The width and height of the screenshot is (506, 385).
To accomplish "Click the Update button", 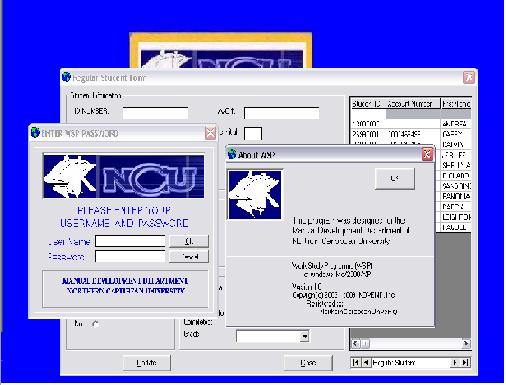I will coord(147,362).
